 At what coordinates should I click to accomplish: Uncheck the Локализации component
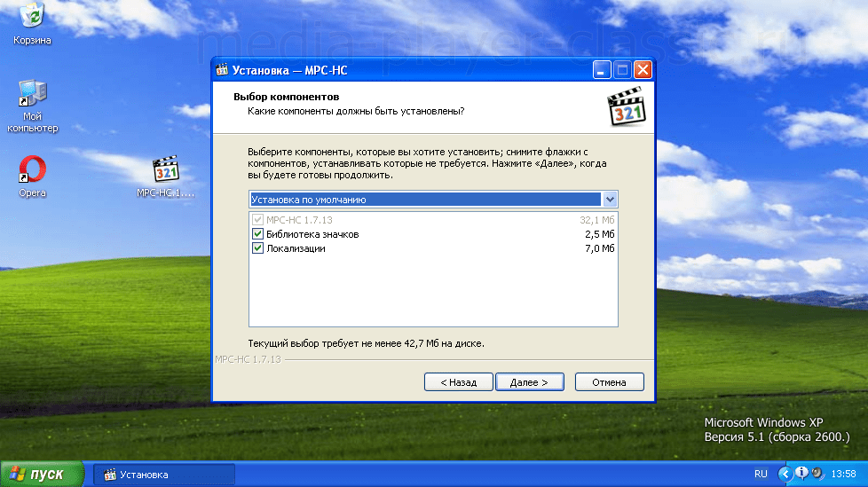click(257, 248)
